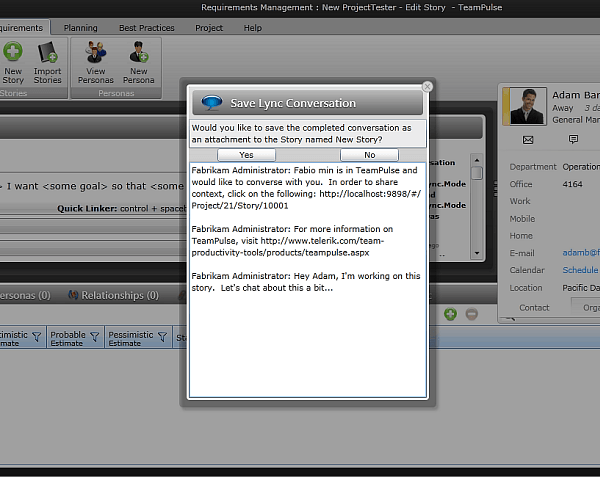The image size is (600, 477).
Task: Open the Schedule calendar link
Action: click(580, 270)
